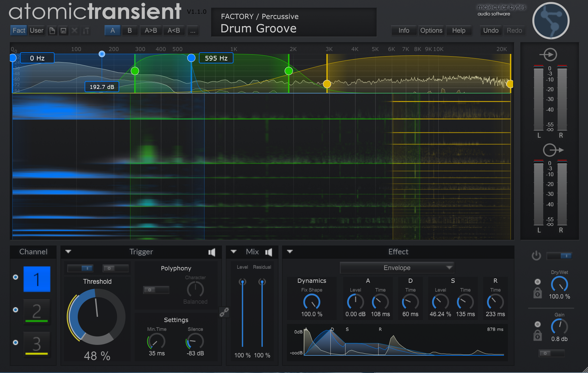Collapse the Trigger panel
Screen dimensions: 588x373
[69, 252]
